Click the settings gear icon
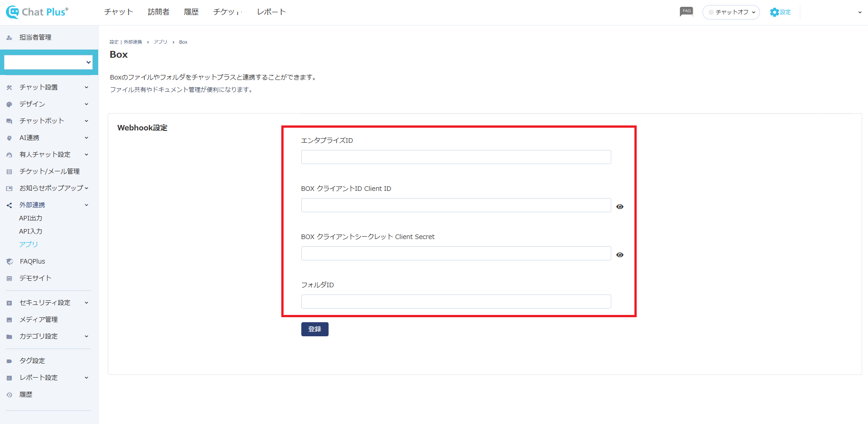 (774, 12)
